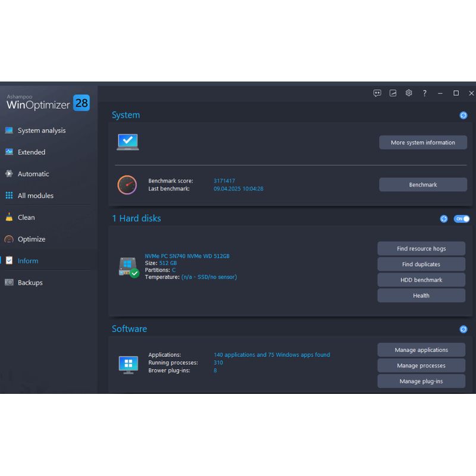Viewport: 476px width, 476px height.
Task: Refresh the Hard disks section
Action: coord(444,219)
